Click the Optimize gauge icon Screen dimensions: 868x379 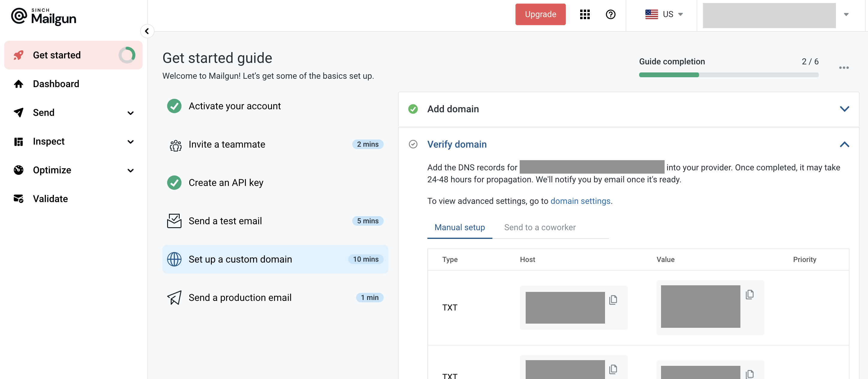click(x=19, y=170)
